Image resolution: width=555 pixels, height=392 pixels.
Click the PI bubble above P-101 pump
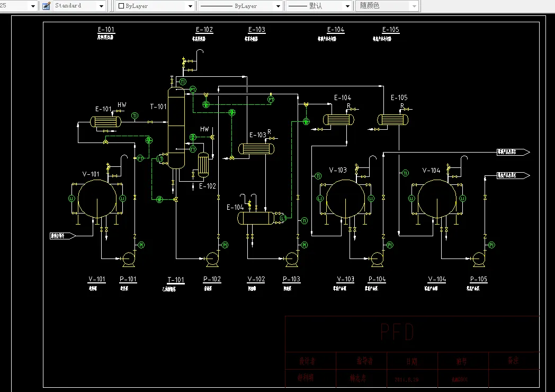141,245
